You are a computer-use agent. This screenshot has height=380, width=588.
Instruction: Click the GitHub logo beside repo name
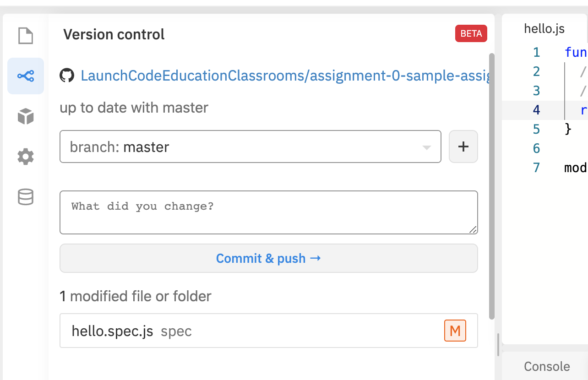pos(67,76)
